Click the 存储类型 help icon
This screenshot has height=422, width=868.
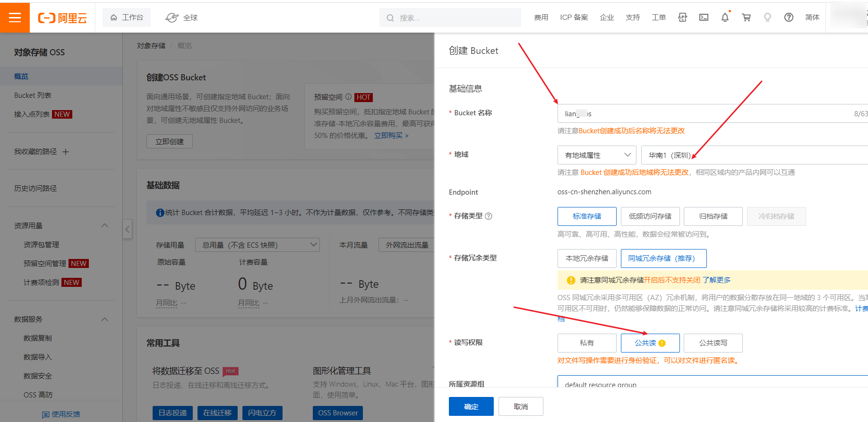489,216
